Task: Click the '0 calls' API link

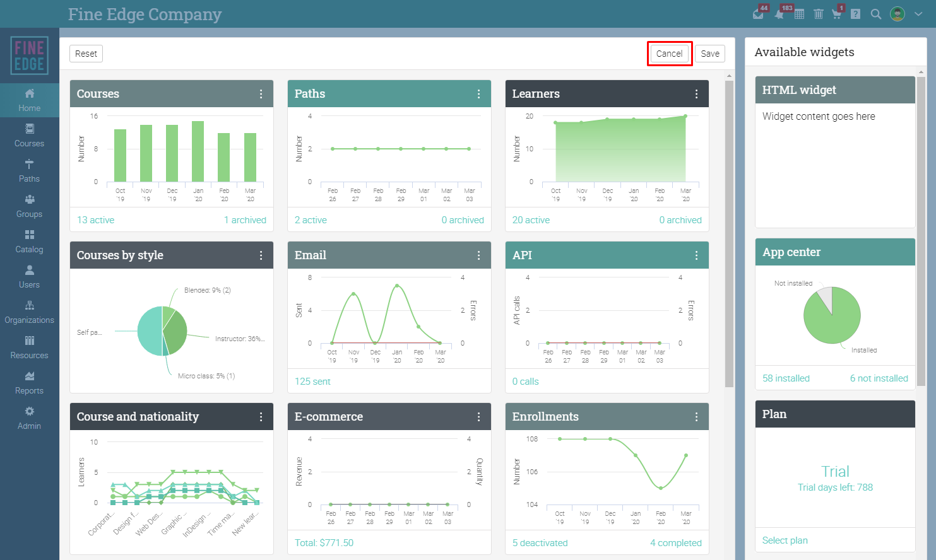Action: coord(525,382)
